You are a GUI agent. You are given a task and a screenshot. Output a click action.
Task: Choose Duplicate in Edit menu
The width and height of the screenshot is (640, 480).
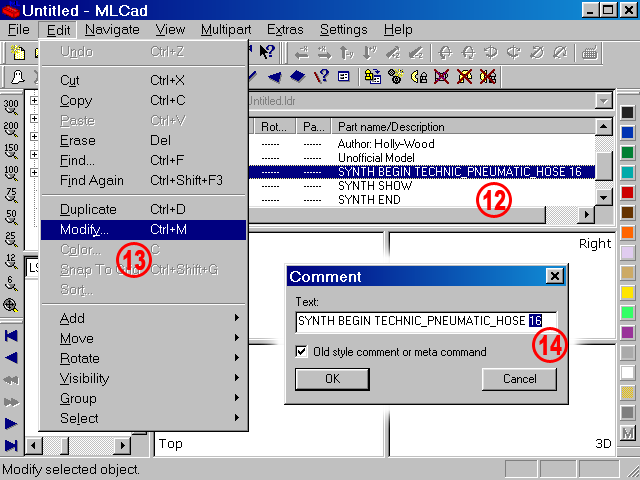pyautogui.click(x=144, y=209)
